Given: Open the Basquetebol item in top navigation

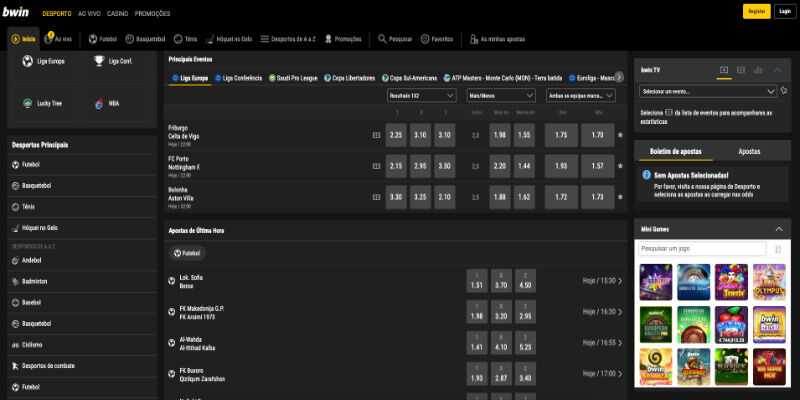Looking at the screenshot, I should 145,39.
